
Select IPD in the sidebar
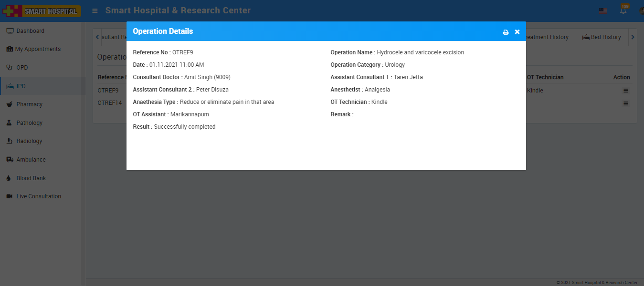[21, 86]
